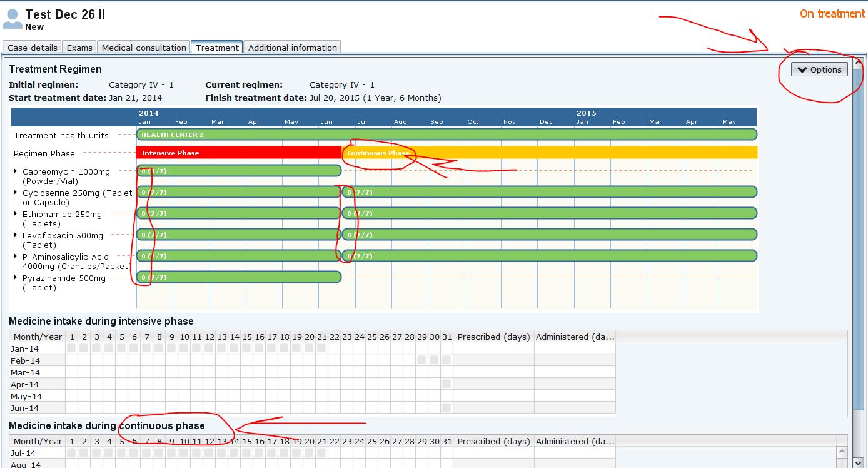This screenshot has width=868, height=468.
Task: Click the scroll-up arrow of the continuous phase table
Action: (842, 451)
